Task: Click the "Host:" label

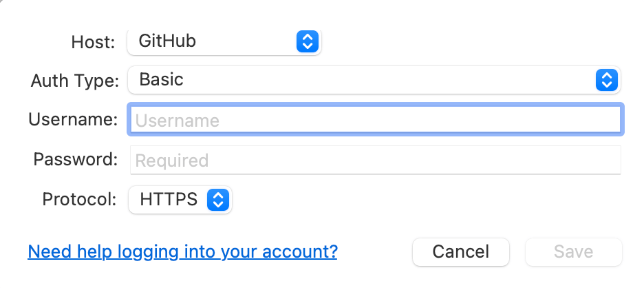Action: point(94,42)
